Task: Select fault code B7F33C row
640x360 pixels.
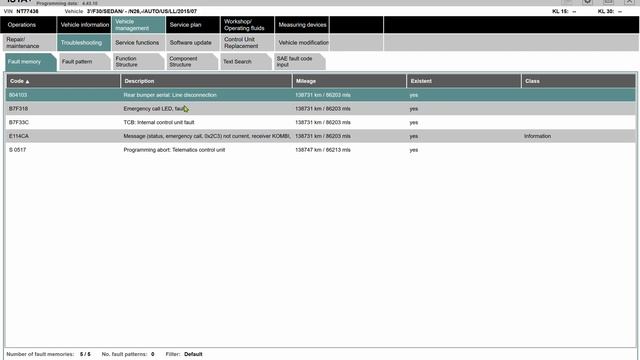Action: pyautogui.click(x=320, y=122)
